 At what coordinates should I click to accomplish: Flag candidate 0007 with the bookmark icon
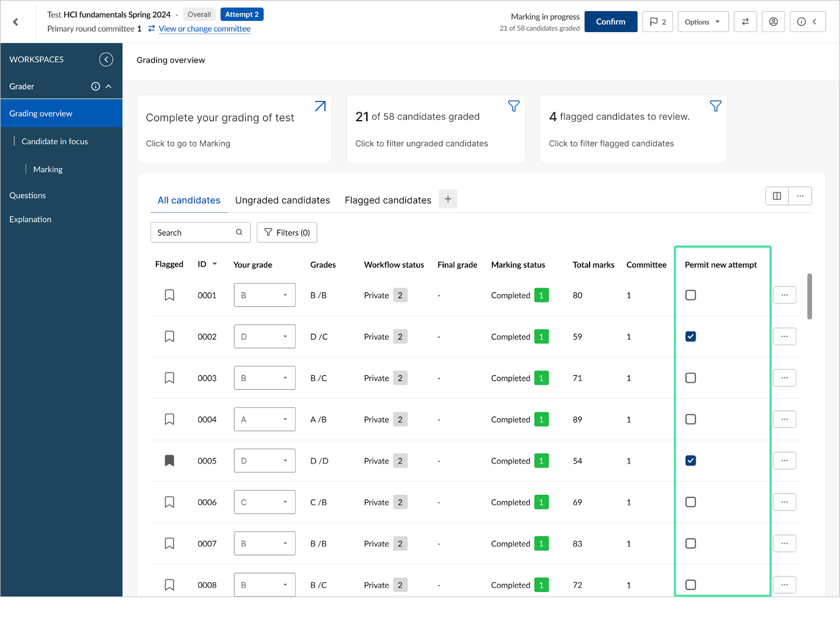(170, 544)
